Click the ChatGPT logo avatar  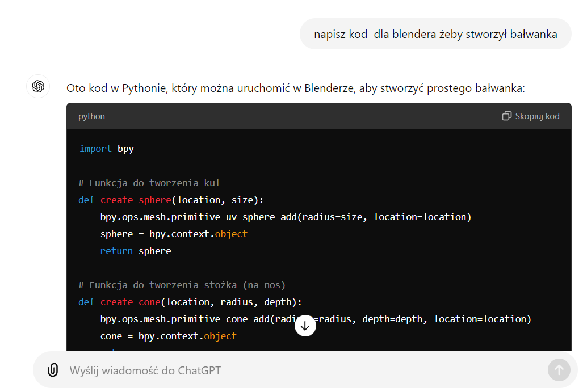click(x=38, y=87)
